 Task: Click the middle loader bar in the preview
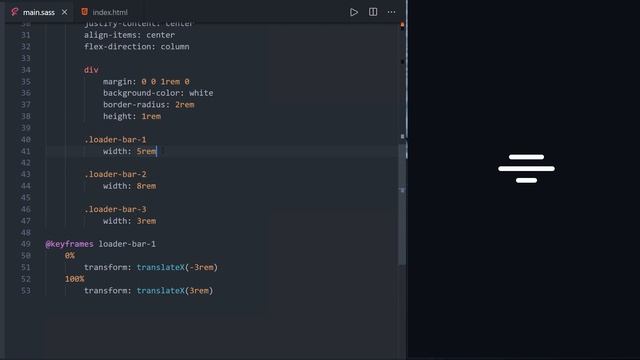point(527,169)
